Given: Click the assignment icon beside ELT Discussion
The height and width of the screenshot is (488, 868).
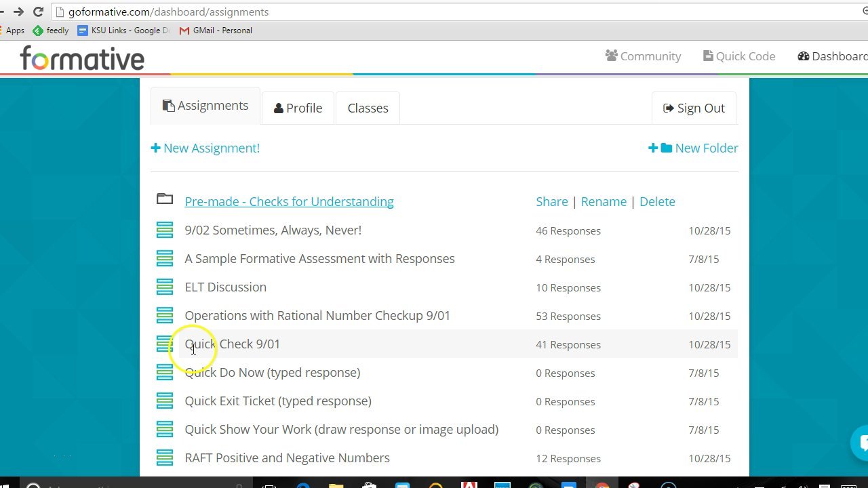Looking at the screenshot, I should (165, 287).
